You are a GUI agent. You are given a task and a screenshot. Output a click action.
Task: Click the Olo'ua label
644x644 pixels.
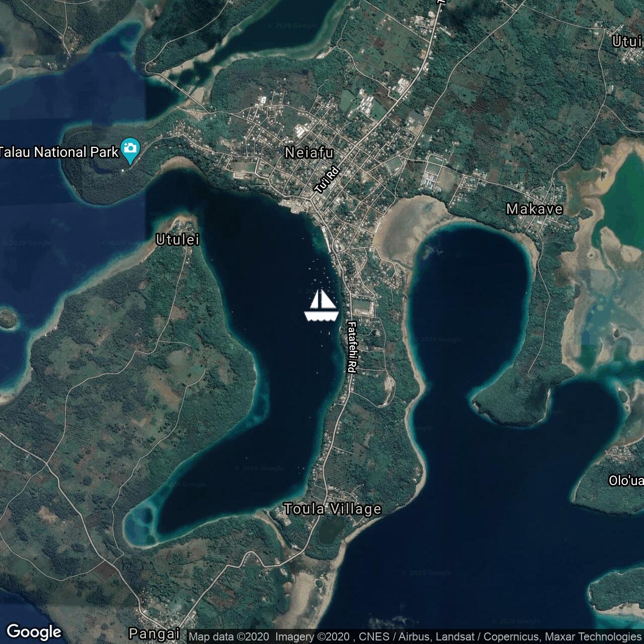[626, 480]
